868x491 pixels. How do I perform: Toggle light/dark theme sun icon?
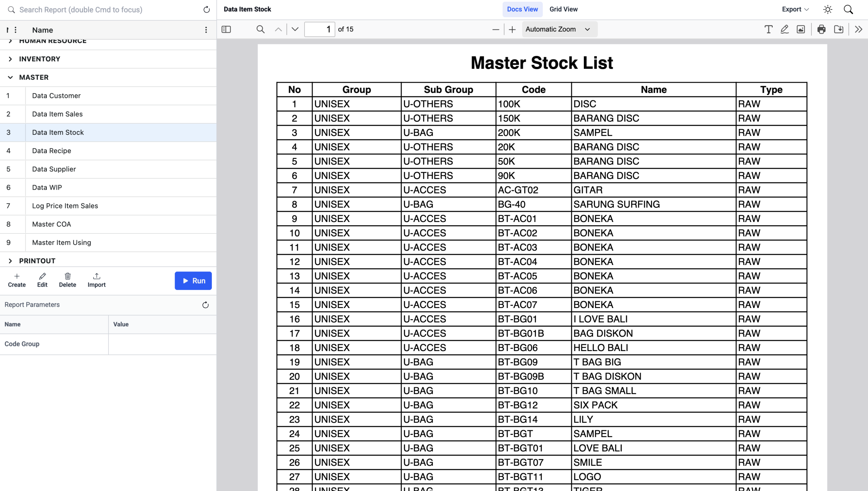828,9
